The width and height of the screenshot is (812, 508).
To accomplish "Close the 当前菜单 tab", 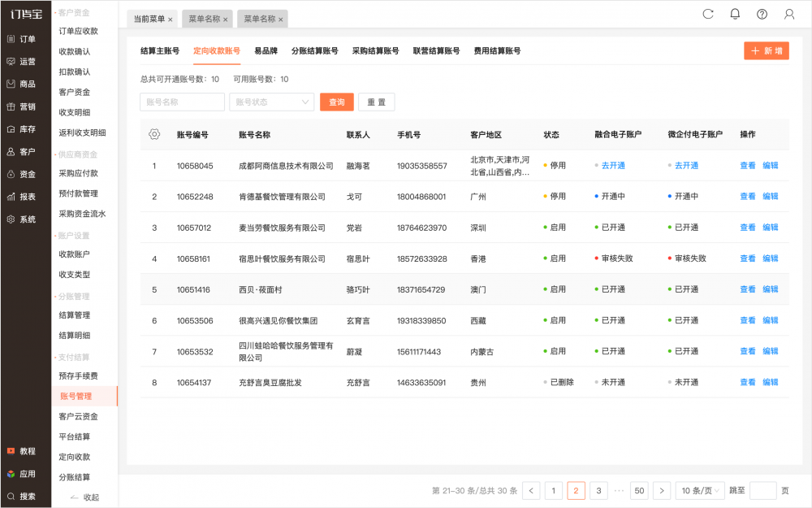I will (170, 20).
